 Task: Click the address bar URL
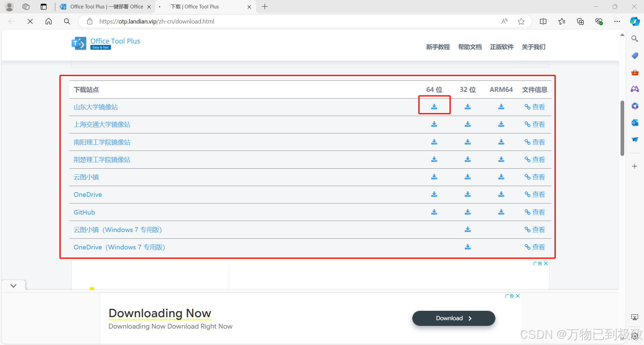157,21
